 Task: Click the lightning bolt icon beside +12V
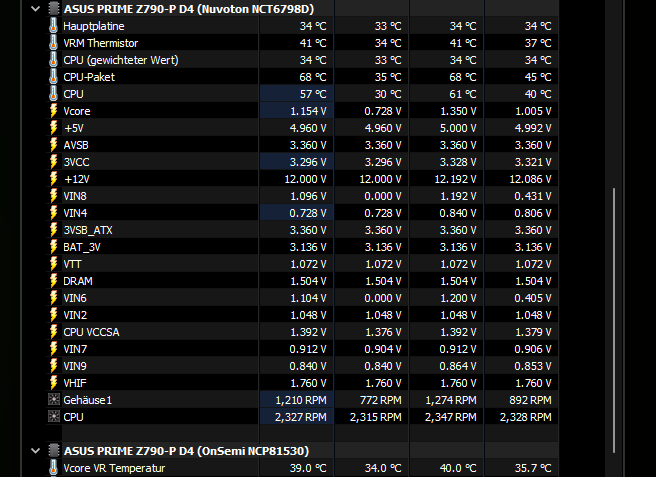[x=54, y=179]
